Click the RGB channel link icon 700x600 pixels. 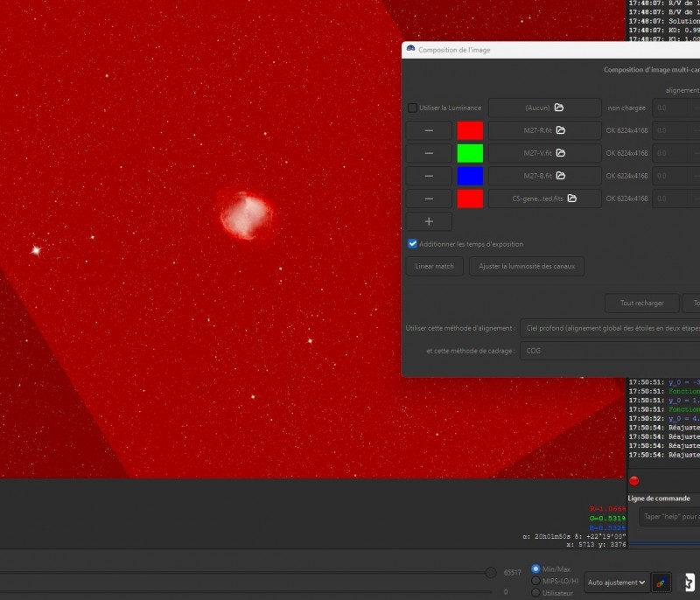(x=661, y=583)
